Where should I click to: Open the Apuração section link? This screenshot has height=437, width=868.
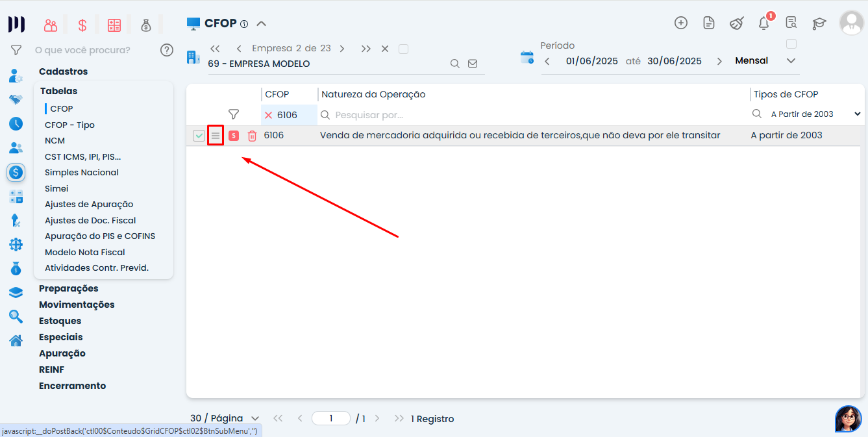(x=62, y=353)
